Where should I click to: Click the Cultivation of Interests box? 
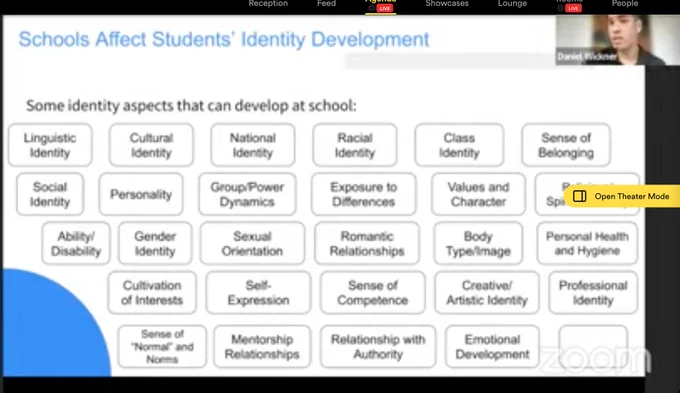click(x=152, y=293)
